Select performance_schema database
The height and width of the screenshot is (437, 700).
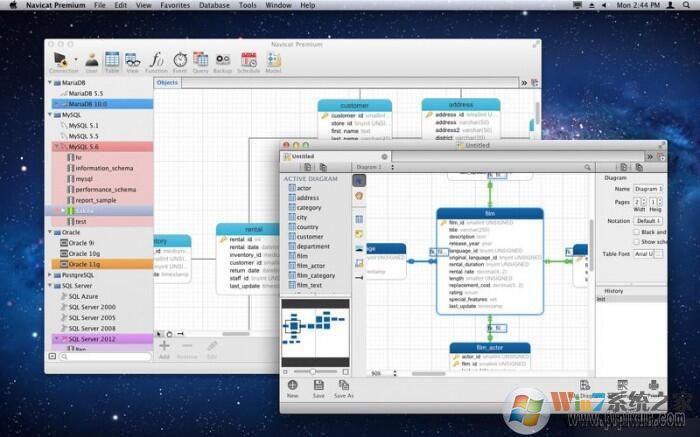[x=106, y=189]
